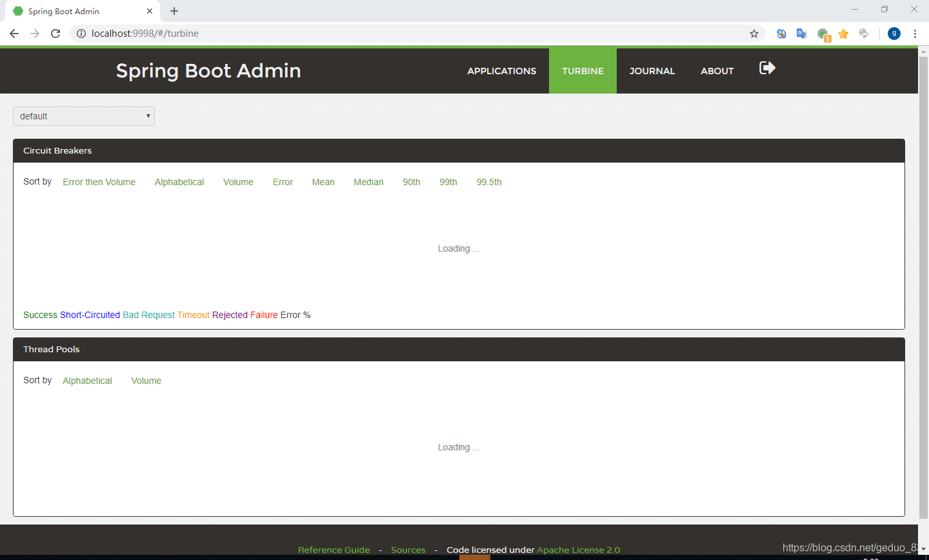Click the Thread Pools panel header
929x560 pixels.
(x=459, y=349)
